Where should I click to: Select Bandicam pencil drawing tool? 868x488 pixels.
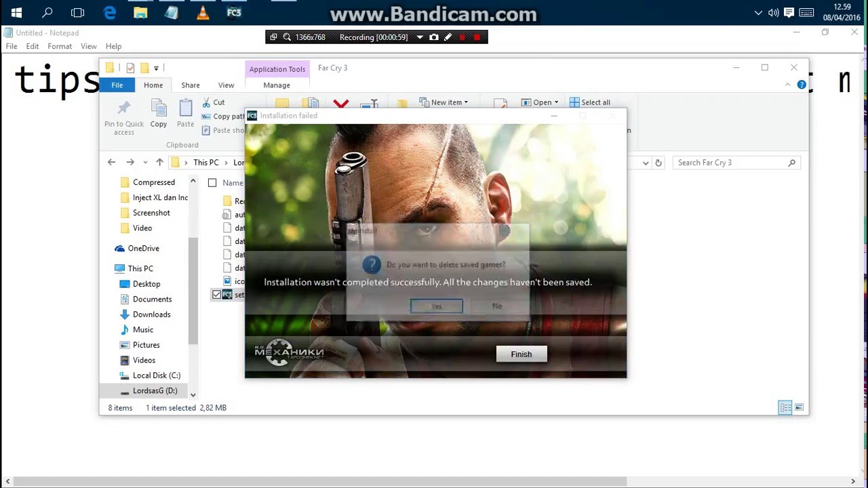coord(448,37)
